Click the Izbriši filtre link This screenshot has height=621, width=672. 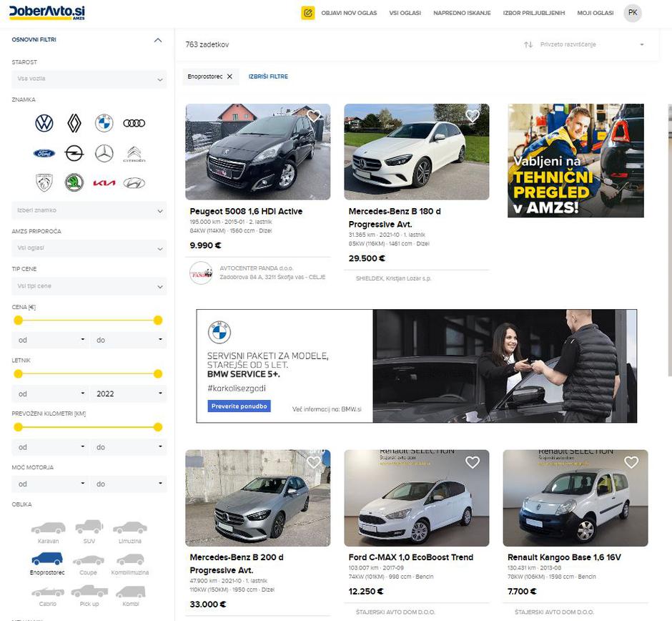pos(268,77)
